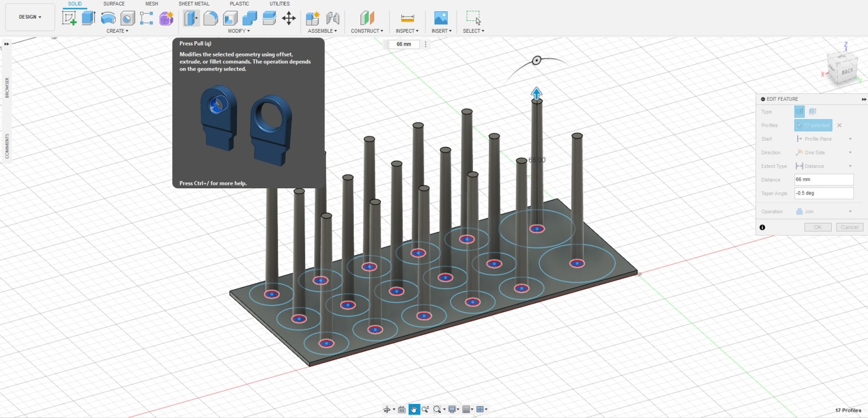The image size is (868, 418).
Task: Collapse the EDIT FEATURE panel header
Action: pyautogui.click(x=763, y=99)
